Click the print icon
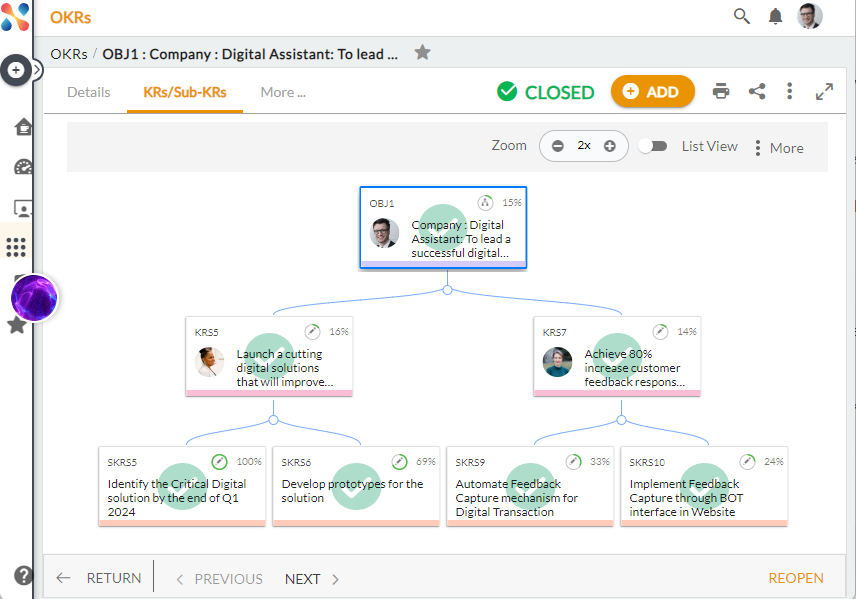856x599 pixels. pos(721,92)
